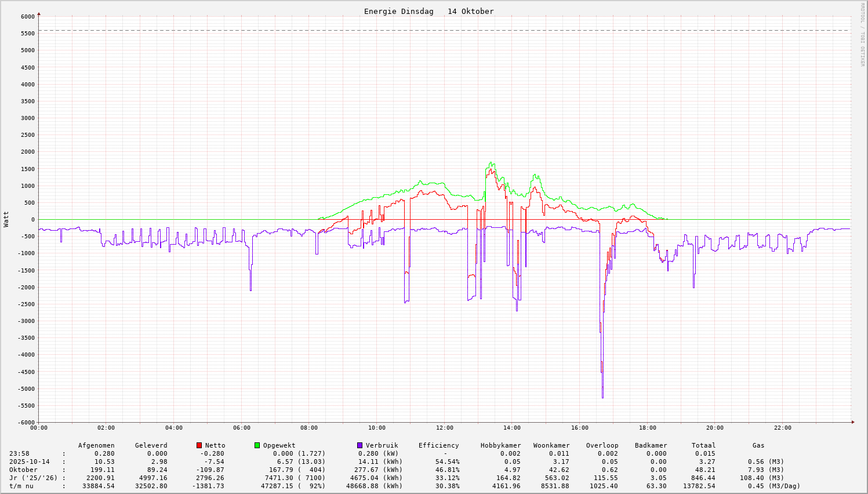This screenshot has height=494, width=868.
Task: Click the RRDTOOL / TOBI OETIKER watermark
Action: pyautogui.click(x=862, y=34)
